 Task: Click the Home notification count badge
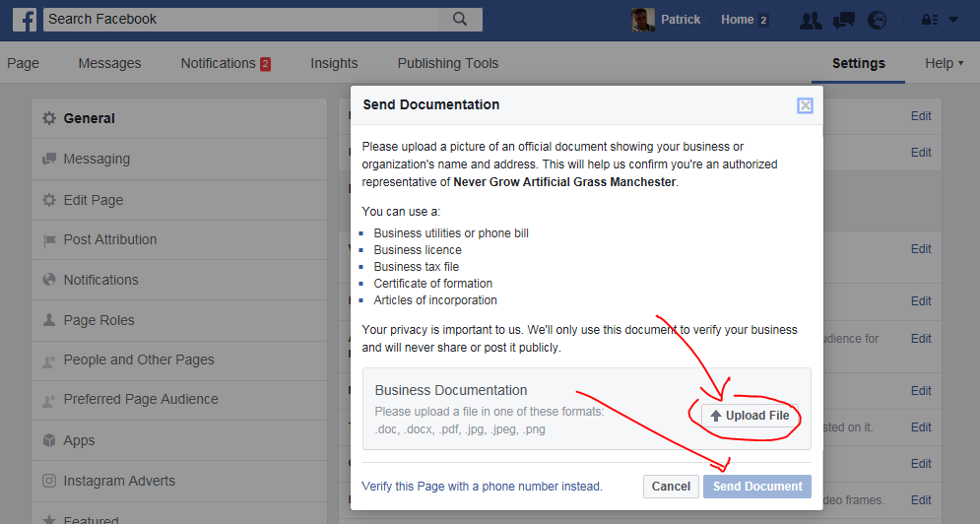point(763,20)
